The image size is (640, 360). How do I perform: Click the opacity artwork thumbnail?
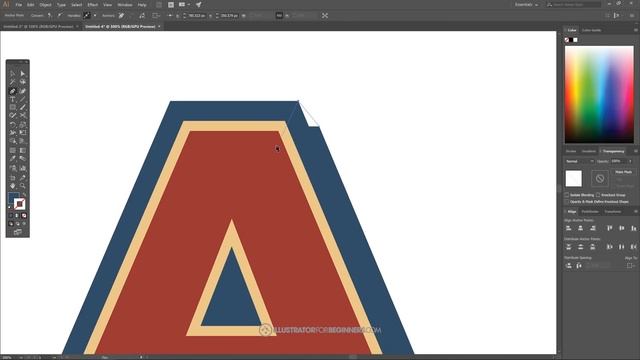(x=573, y=179)
